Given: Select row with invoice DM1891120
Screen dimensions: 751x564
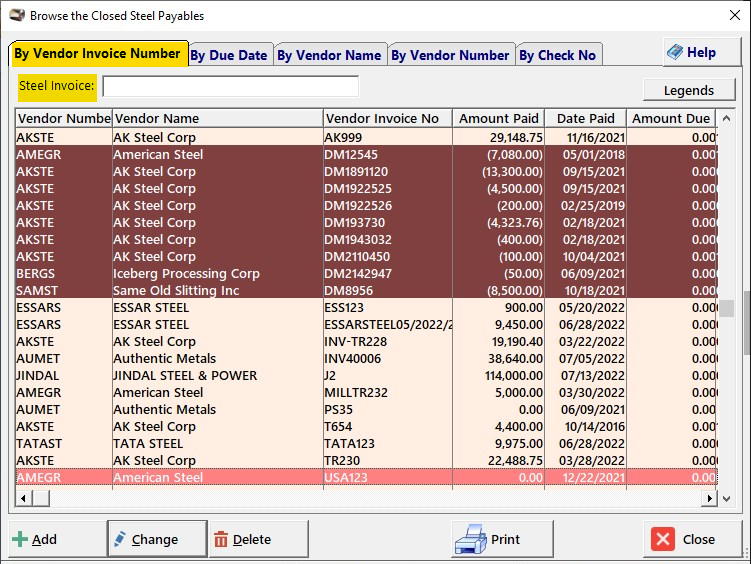Looking at the screenshot, I should point(366,171).
